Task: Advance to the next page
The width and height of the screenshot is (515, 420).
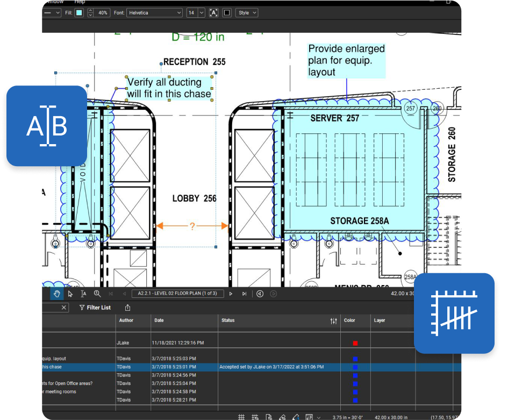Action: pyautogui.click(x=231, y=294)
